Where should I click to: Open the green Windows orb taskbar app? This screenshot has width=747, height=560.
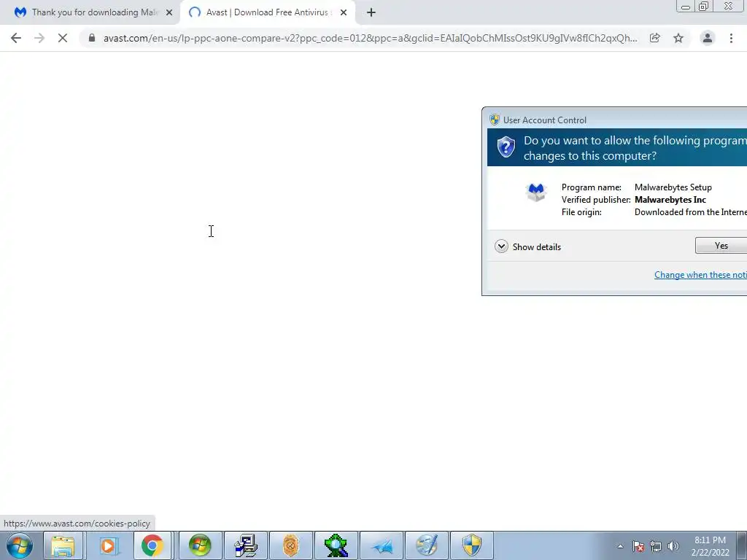click(200, 545)
